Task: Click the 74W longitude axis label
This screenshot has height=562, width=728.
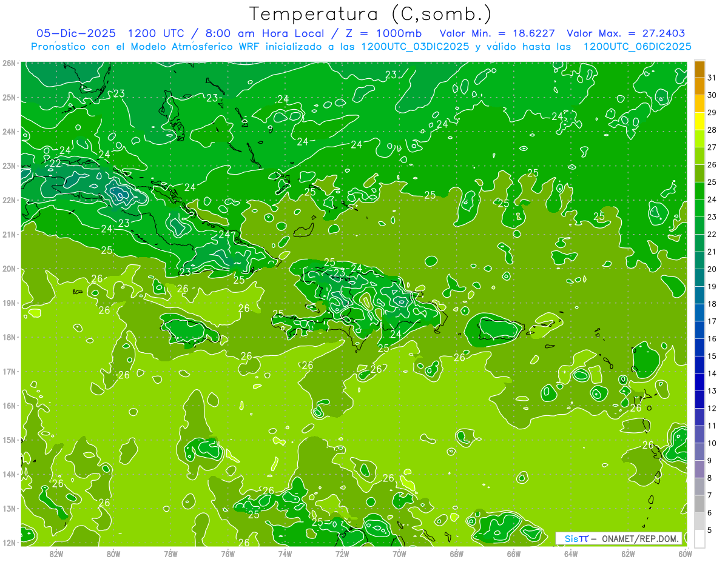Action: 285,554
